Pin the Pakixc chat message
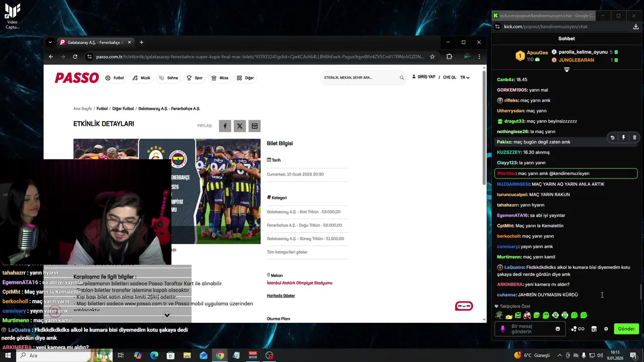Image resolution: width=644 pixels, height=362 pixels. coord(623,137)
